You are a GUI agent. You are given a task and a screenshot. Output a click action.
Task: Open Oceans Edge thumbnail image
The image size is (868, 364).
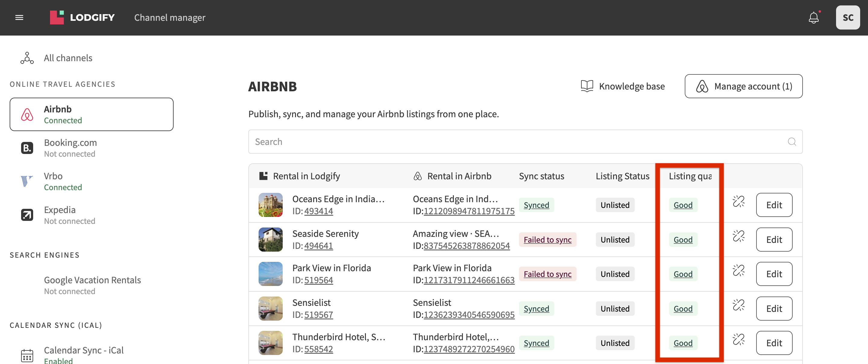[270, 205]
